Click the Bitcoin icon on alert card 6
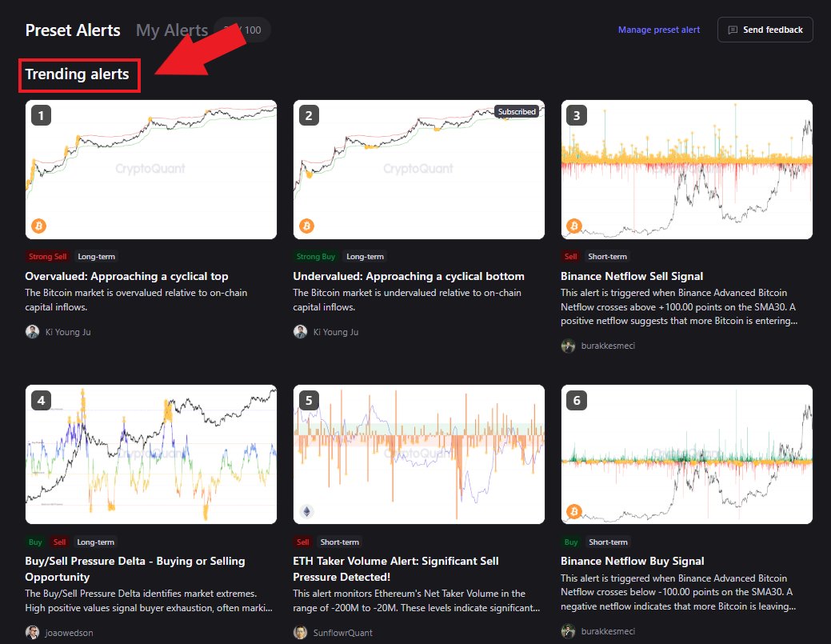This screenshot has height=644, width=831. tap(574, 511)
